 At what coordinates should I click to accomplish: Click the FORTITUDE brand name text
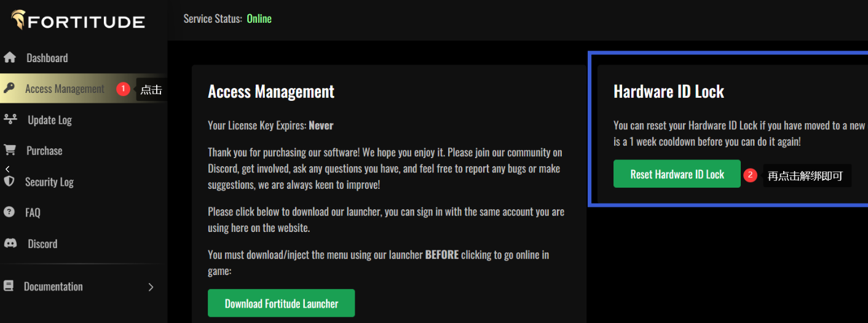coord(87,22)
